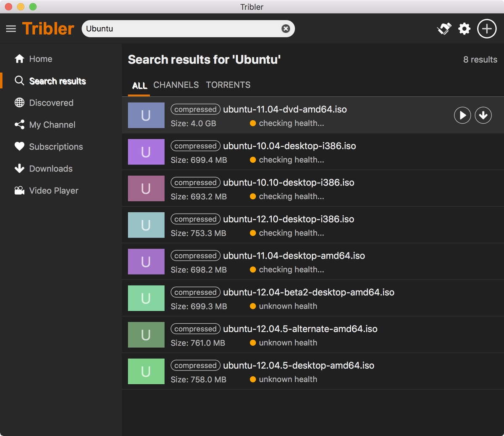Click the Downloads arrow icon

point(19,169)
